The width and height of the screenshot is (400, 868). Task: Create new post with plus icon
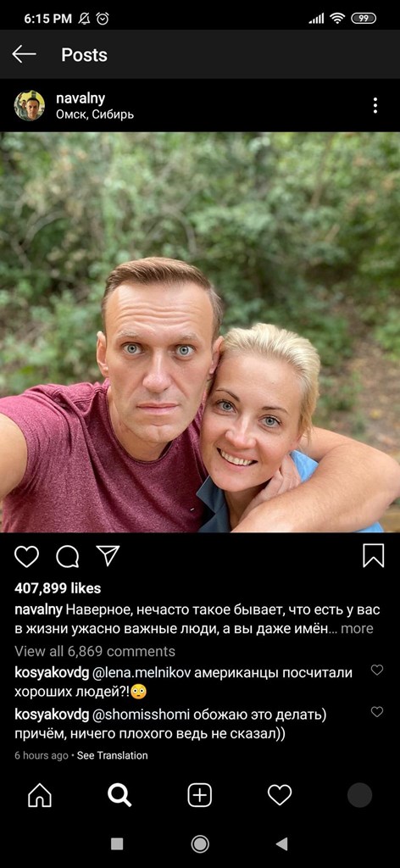[200, 795]
